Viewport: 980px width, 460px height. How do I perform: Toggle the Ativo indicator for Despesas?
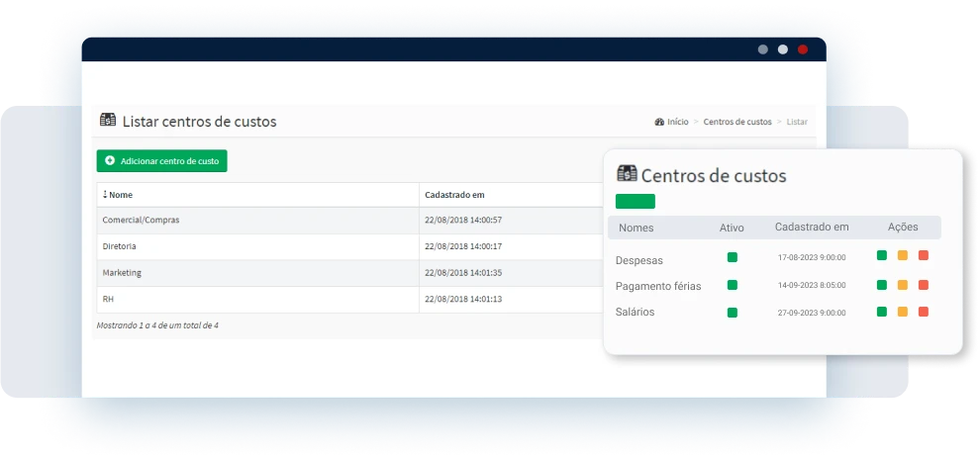point(733,257)
